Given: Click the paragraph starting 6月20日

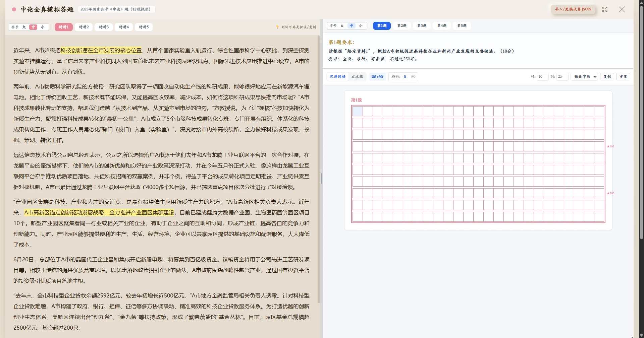Looking at the screenshot, I should (161, 270).
